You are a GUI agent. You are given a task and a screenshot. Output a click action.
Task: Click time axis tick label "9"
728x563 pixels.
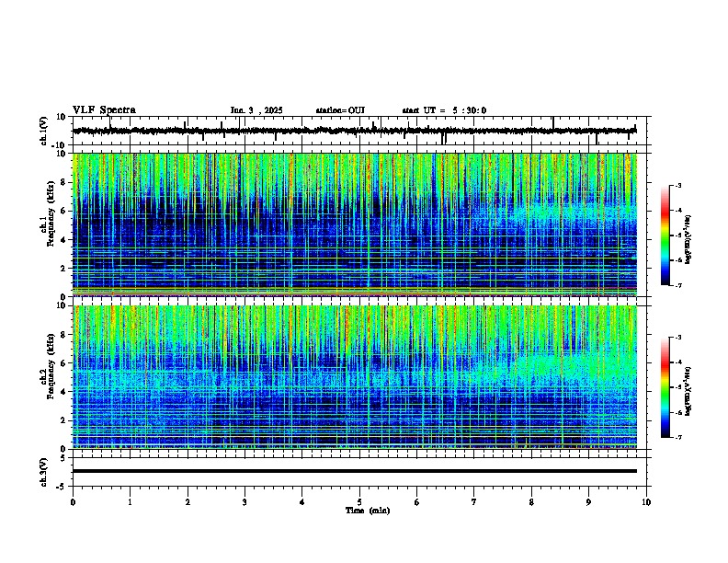click(x=588, y=502)
